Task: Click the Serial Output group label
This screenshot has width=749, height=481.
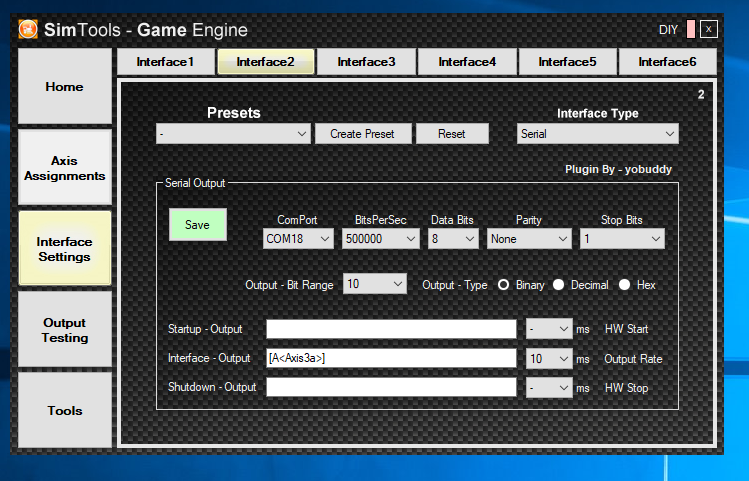Action: 195,183
